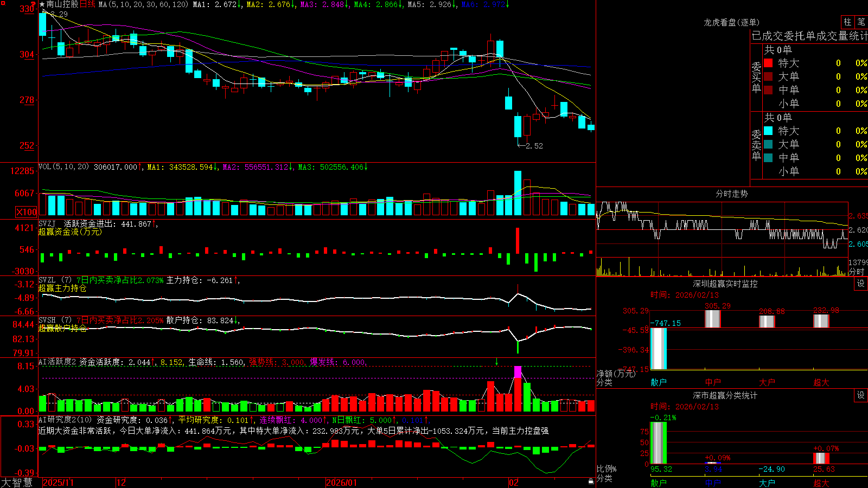
Task: Jump to month 02 on the time axis
Action: [514, 483]
